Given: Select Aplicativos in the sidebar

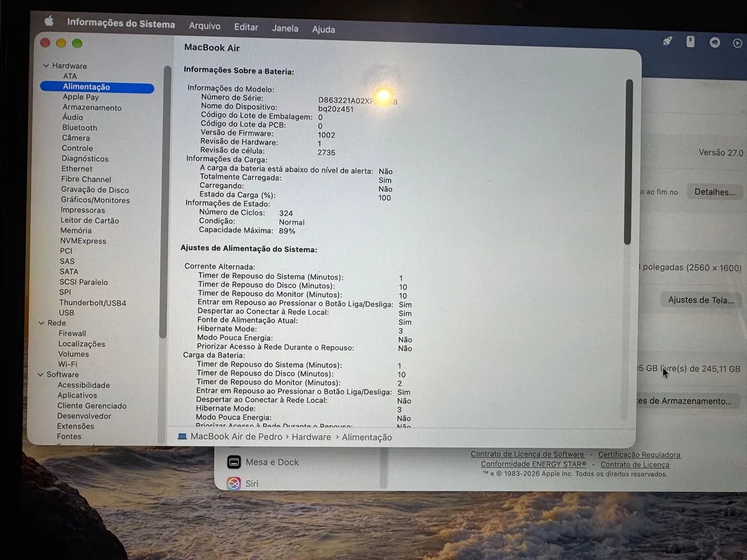Looking at the screenshot, I should 77,395.
